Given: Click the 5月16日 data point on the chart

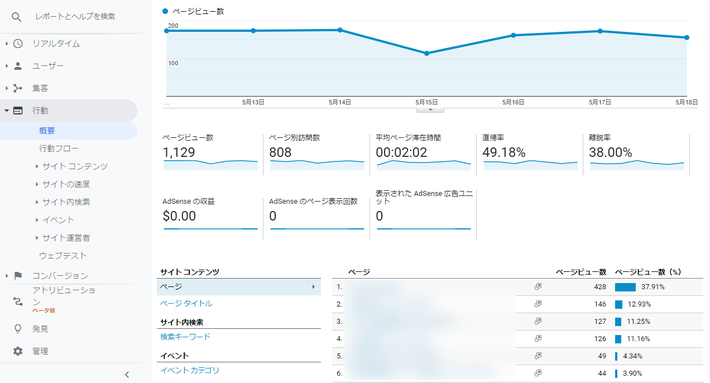Looking at the screenshot, I should tap(513, 35).
